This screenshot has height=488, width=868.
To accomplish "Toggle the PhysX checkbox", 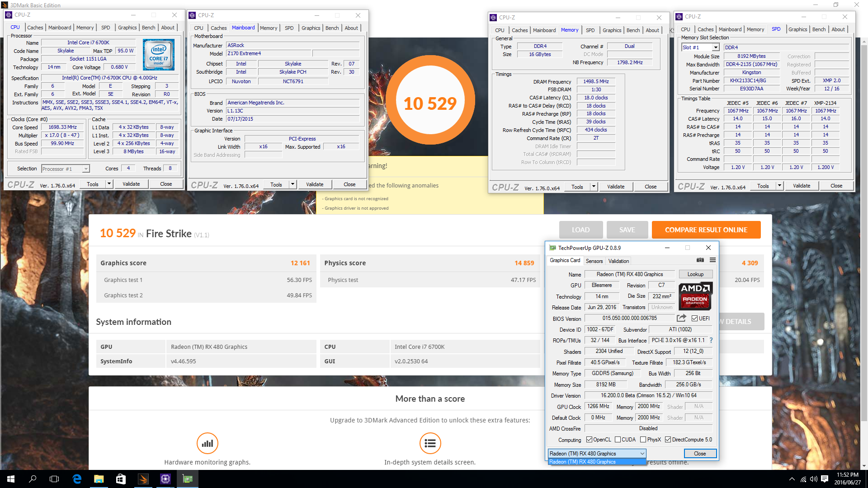I will click(643, 440).
